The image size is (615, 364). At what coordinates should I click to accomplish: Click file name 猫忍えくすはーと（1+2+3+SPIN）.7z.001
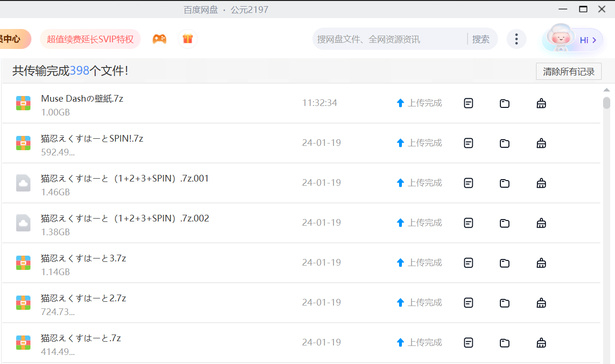(x=125, y=178)
